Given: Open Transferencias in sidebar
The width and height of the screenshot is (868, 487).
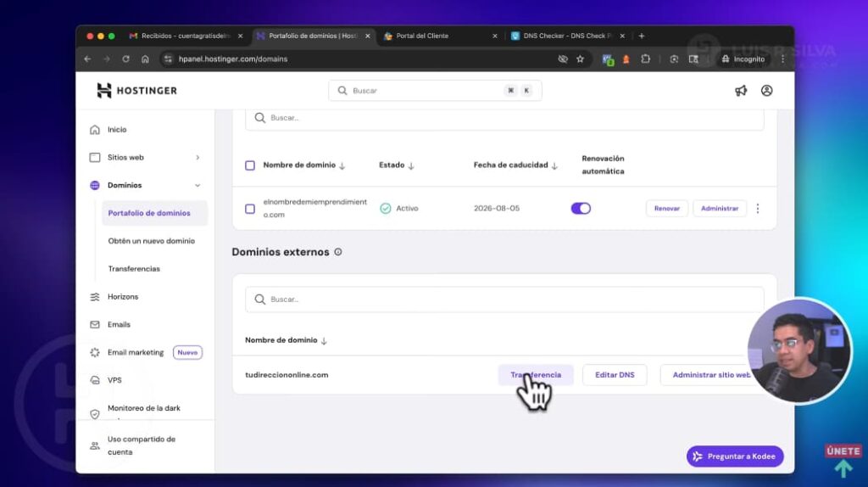Looking at the screenshot, I should coord(134,269).
